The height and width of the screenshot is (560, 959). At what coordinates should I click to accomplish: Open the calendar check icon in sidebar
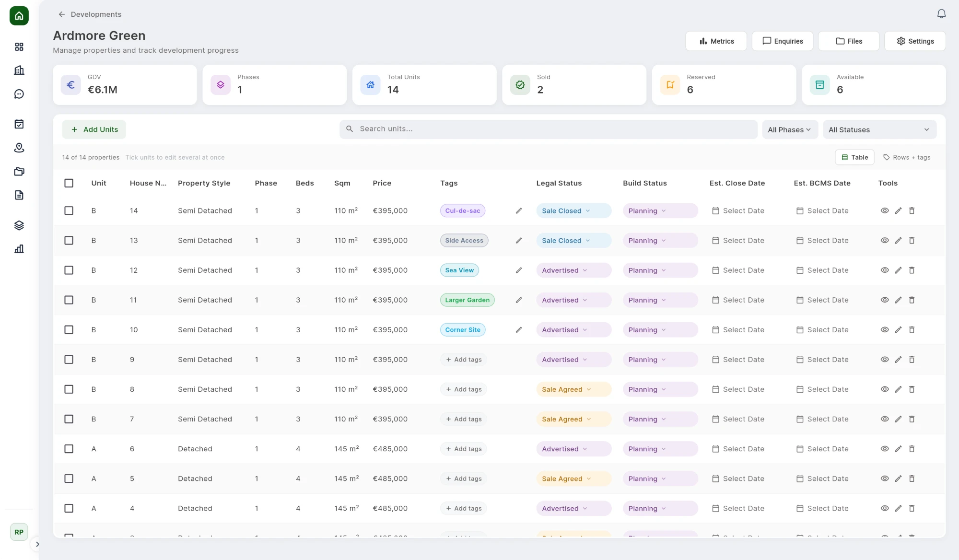19,124
